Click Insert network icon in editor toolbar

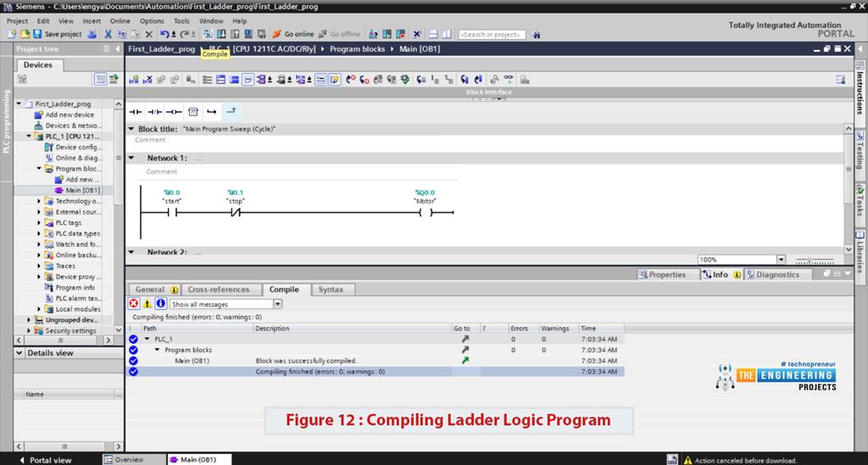(x=133, y=80)
